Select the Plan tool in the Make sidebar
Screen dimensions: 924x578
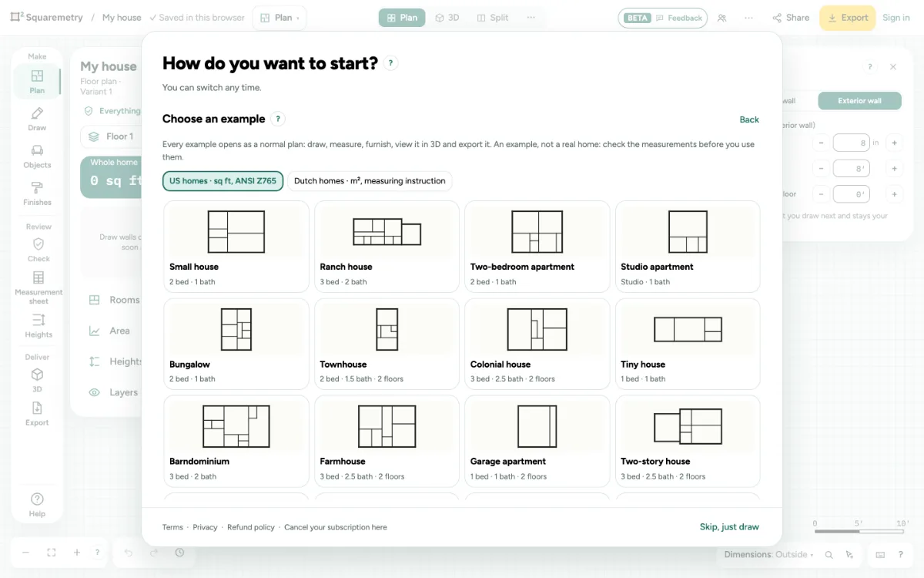[x=37, y=82]
